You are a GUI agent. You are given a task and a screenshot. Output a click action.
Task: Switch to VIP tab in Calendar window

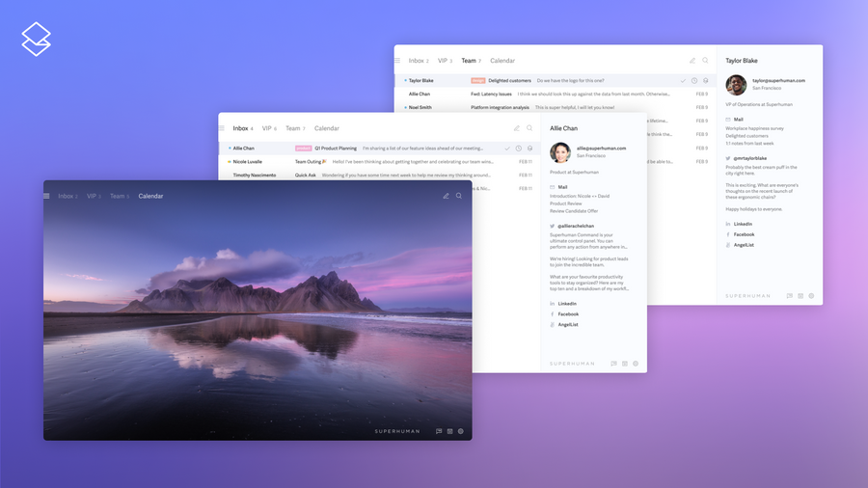pos(94,196)
